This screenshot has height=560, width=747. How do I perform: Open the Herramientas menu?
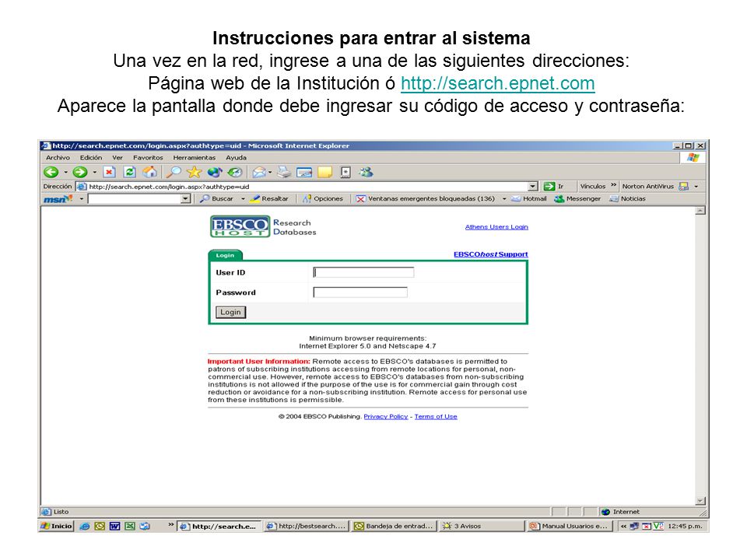(194, 157)
